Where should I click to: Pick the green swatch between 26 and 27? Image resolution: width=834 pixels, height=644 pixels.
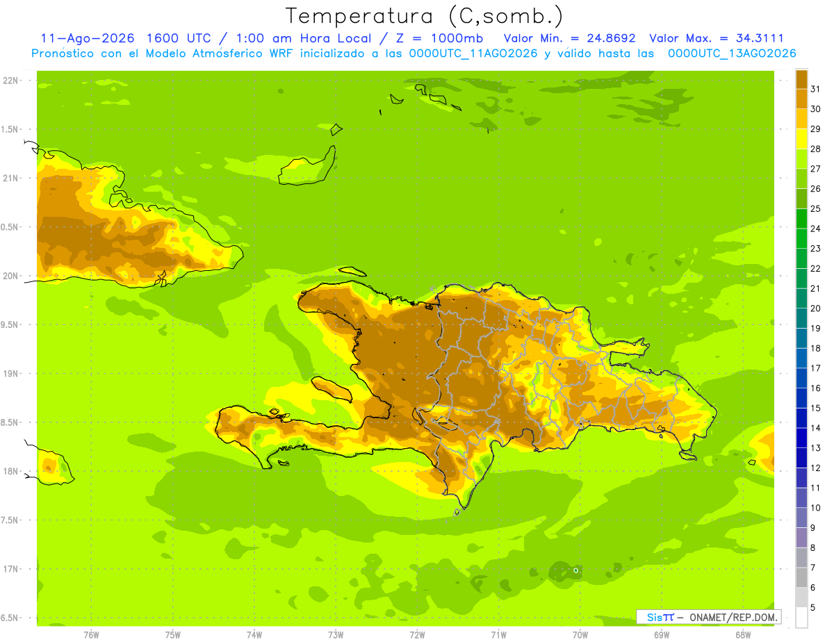pyautogui.click(x=801, y=179)
